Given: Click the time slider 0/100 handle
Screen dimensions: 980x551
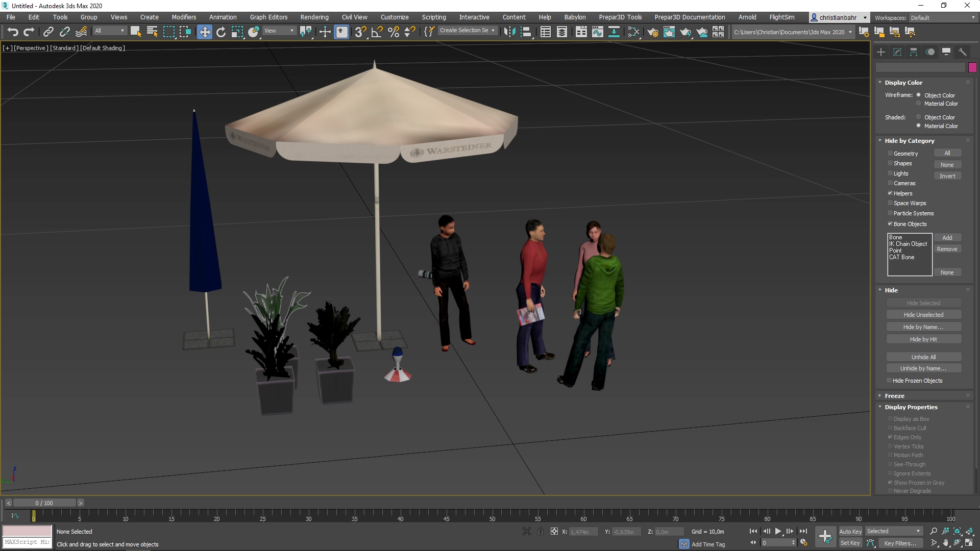Looking at the screenshot, I should 44,503.
